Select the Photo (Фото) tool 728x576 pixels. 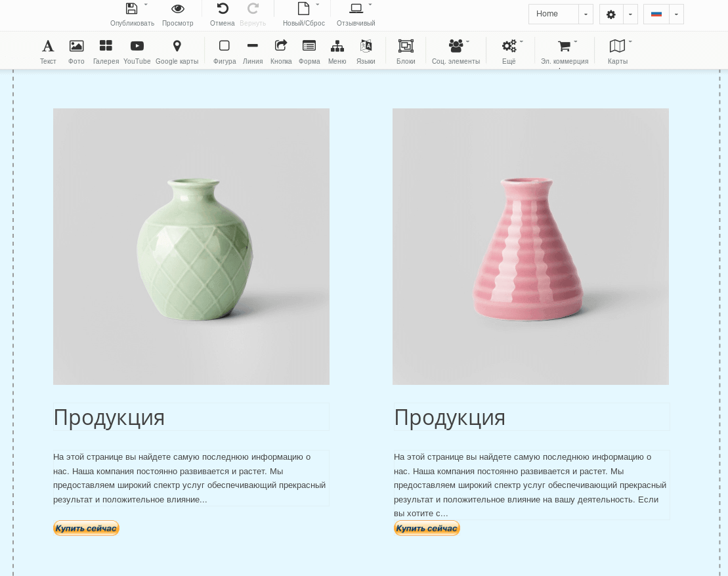76,52
